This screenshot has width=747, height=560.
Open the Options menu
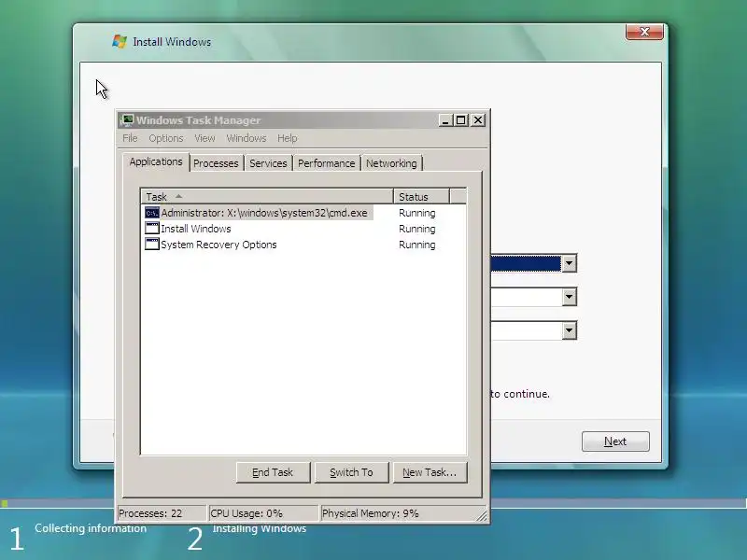(x=166, y=138)
